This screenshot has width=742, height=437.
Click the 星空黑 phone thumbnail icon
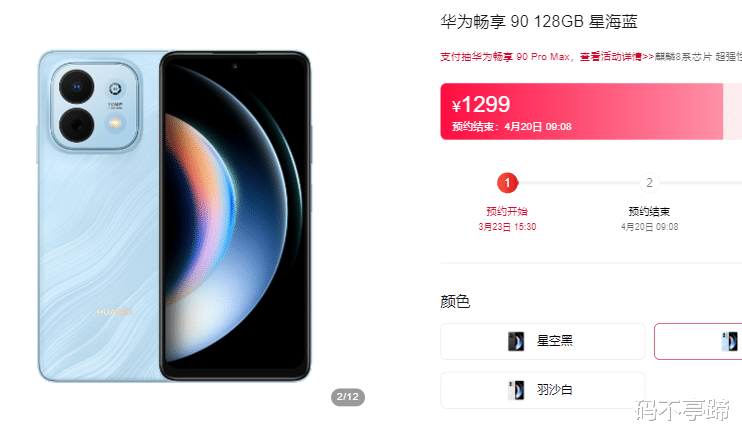pos(516,341)
